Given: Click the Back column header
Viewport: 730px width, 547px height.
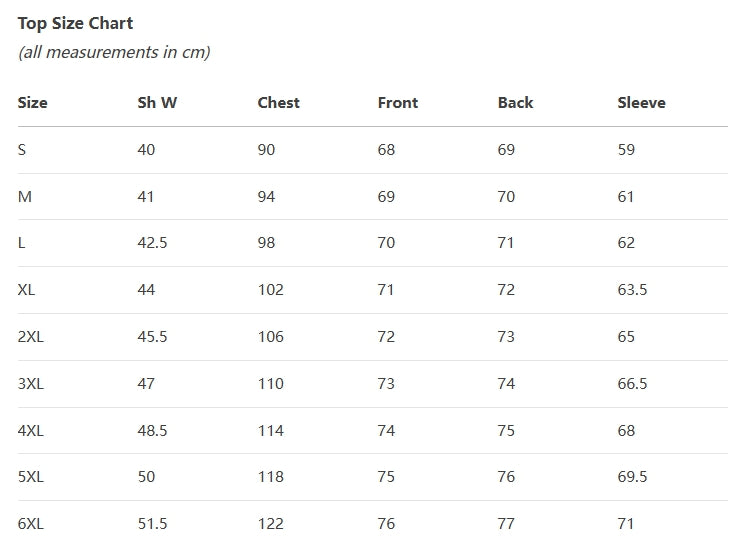Looking at the screenshot, I should point(515,102).
